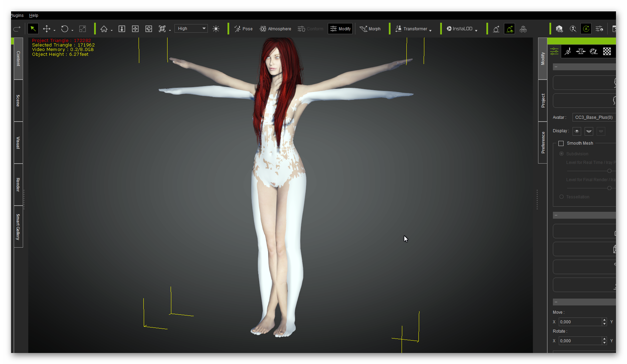Click the frame selected object icon
Viewport: 627px width, 364px height.
click(x=162, y=29)
